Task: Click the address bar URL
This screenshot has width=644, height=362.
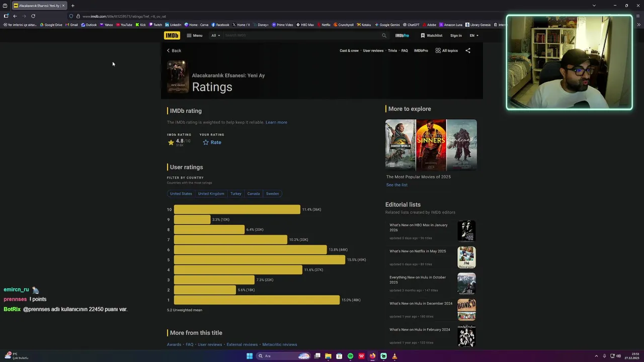Action: tap(124, 16)
